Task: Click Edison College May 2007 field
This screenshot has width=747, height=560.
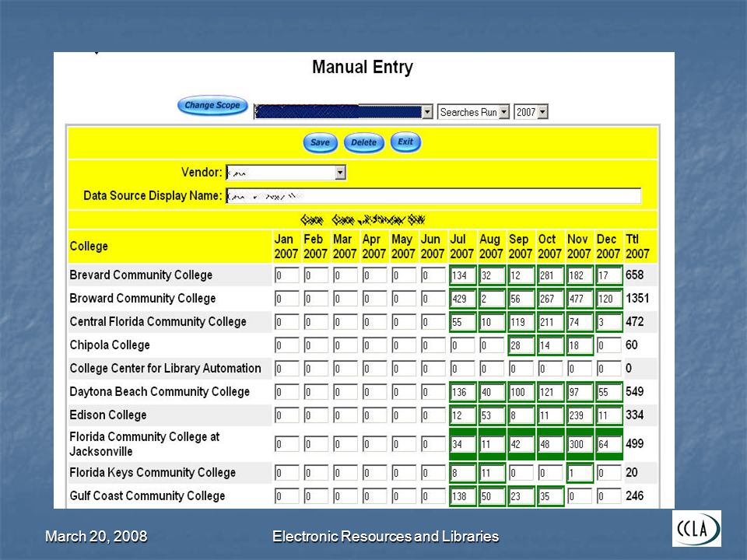Action: coord(404,415)
